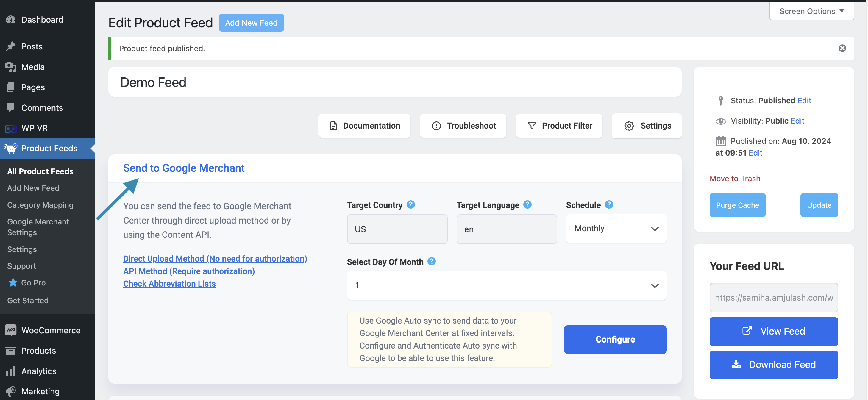Click the View Feed button
The height and width of the screenshot is (400, 868).
coord(774,331)
